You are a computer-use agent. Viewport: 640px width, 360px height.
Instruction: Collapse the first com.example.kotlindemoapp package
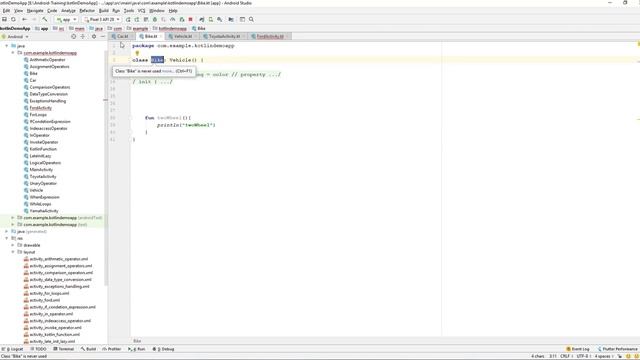pyautogui.click(x=13, y=53)
